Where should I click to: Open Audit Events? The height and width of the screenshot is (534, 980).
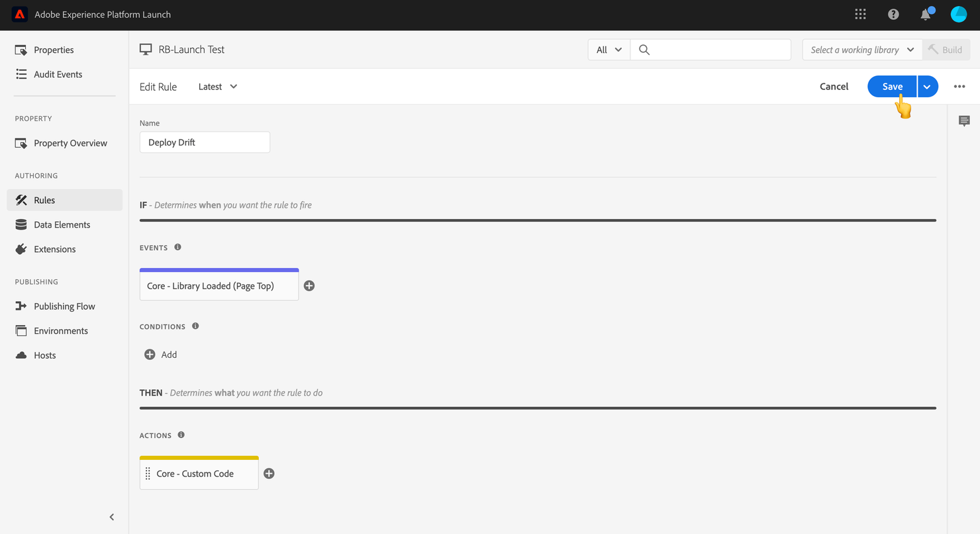[x=58, y=74]
